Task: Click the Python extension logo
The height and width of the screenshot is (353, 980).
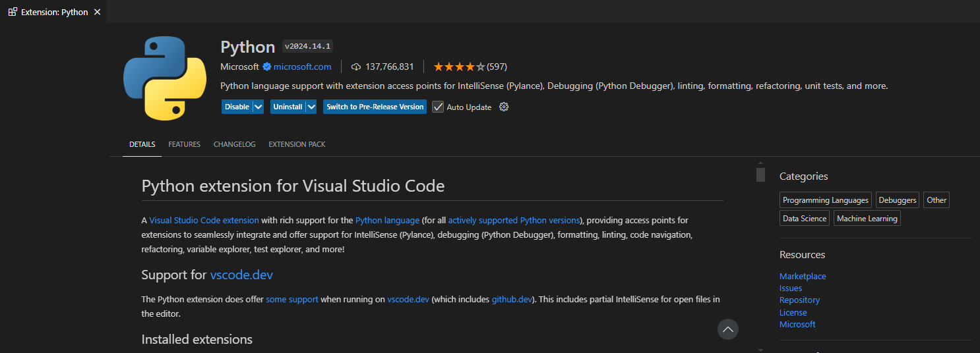Action: [165, 78]
